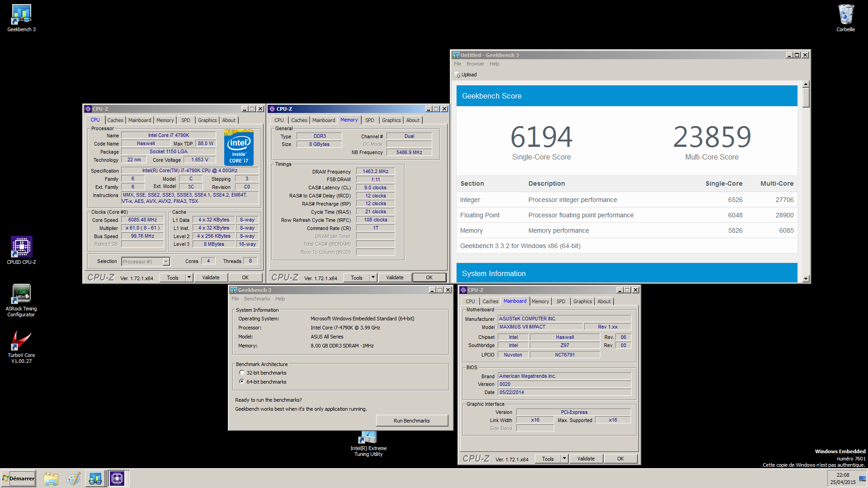Expand the Tools dropdown arrow in the CPU-Z Mainboard window
This screenshot has width=868, height=488.
tap(564, 459)
